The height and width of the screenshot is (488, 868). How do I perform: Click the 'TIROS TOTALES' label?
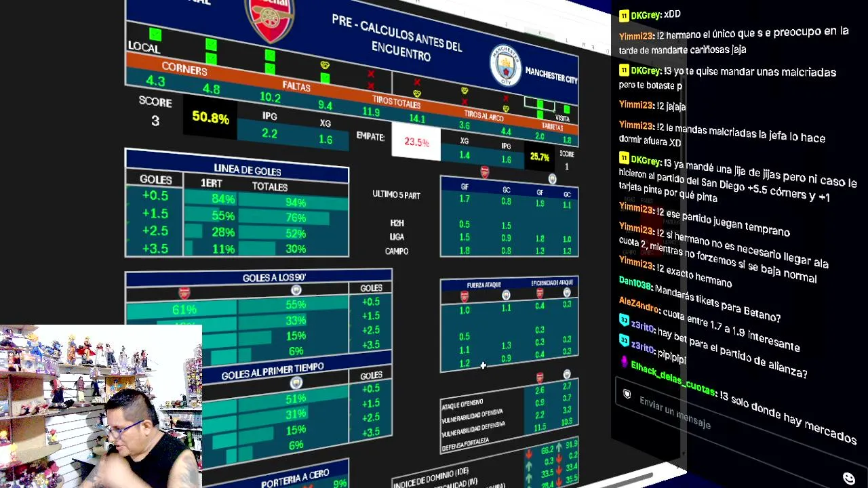397,102
